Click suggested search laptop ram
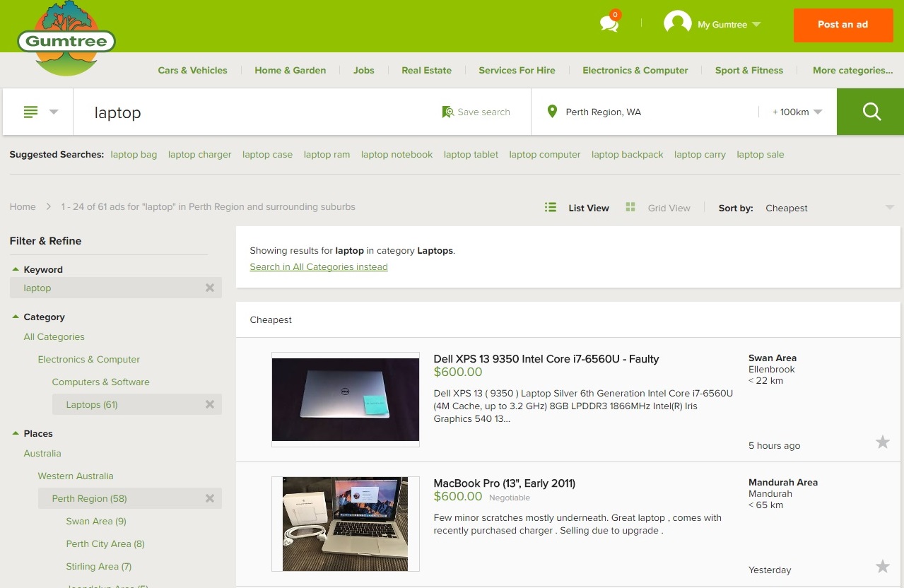Image resolution: width=904 pixels, height=588 pixels. (x=327, y=154)
